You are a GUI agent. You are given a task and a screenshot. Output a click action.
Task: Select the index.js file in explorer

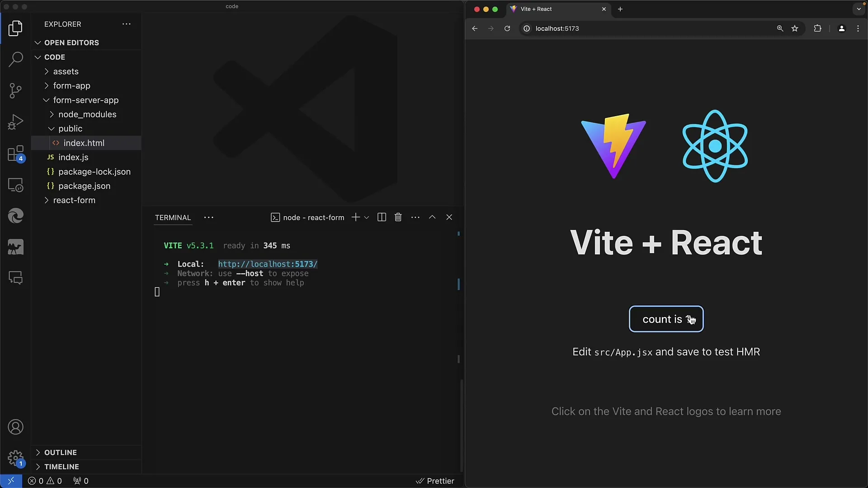73,157
